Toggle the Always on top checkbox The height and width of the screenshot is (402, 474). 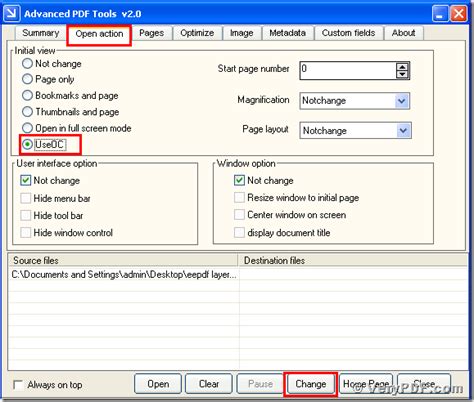click(x=18, y=385)
